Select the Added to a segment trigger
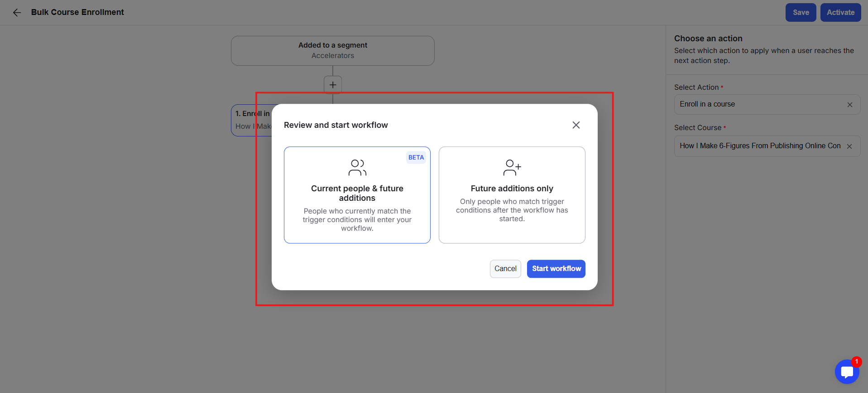Image resolution: width=868 pixels, height=393 pixels. [x=333, y=51]
